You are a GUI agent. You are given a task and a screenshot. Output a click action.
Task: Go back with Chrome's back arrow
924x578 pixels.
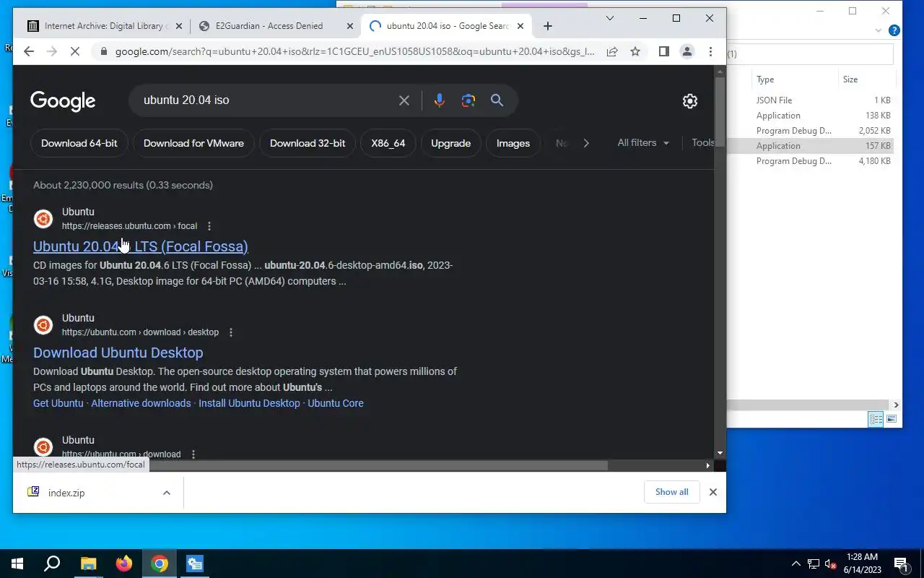coord(29,51)
